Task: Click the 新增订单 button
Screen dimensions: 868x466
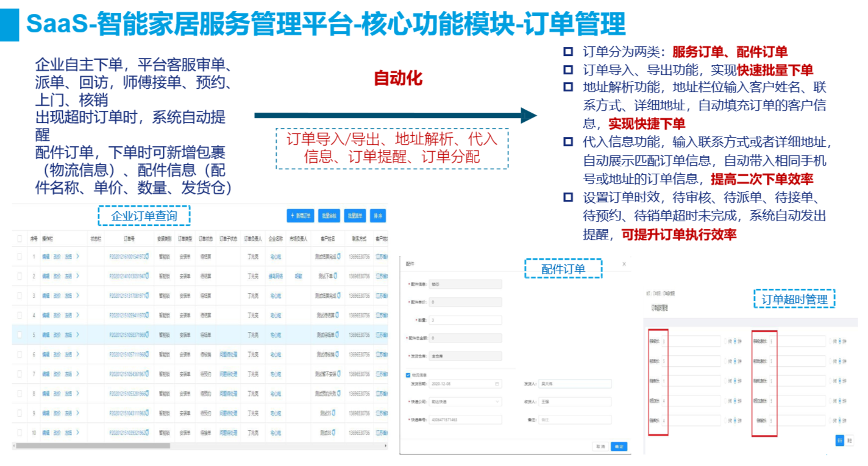Action: point(301,216)
